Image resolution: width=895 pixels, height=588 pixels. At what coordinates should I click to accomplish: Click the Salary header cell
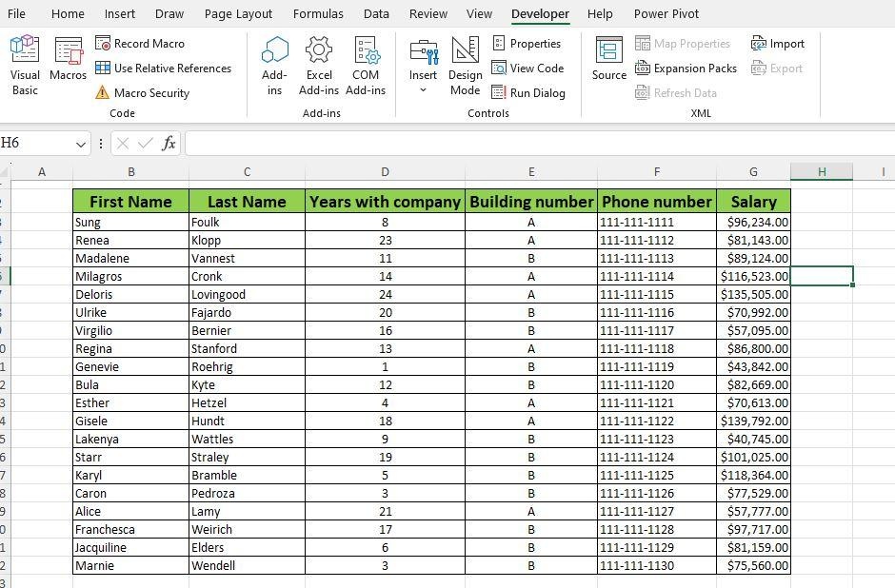click(x=753, y=202)
